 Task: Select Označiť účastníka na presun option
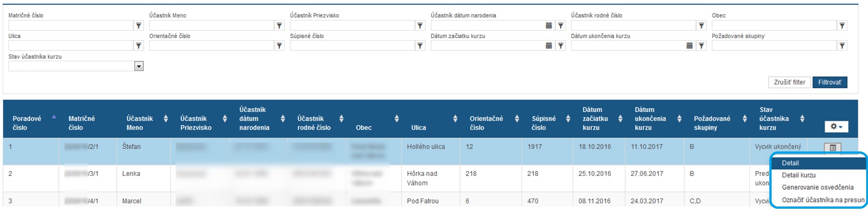[x=822, y=200]
